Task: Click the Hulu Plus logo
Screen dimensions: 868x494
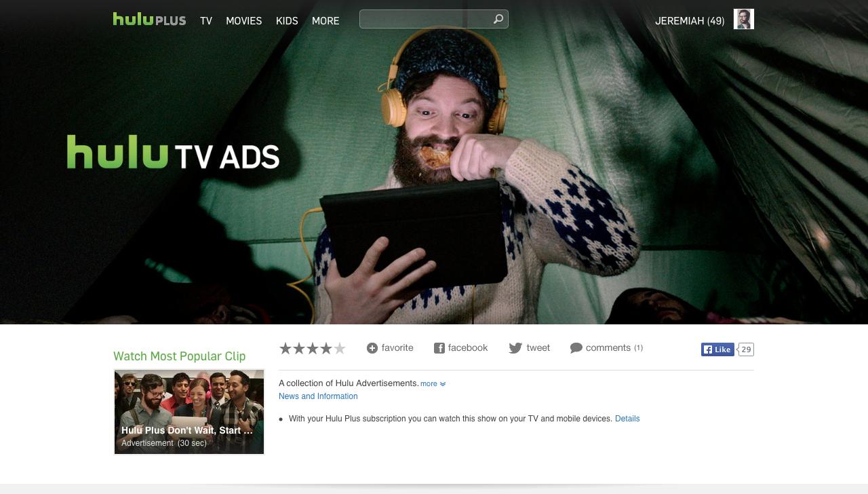Action: point(149,20)
